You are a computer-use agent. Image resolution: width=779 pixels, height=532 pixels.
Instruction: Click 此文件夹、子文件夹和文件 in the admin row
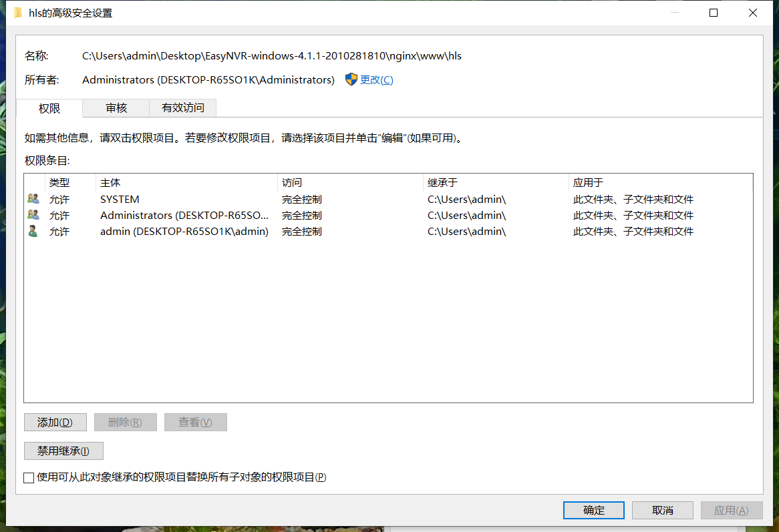tap(633, 231)
